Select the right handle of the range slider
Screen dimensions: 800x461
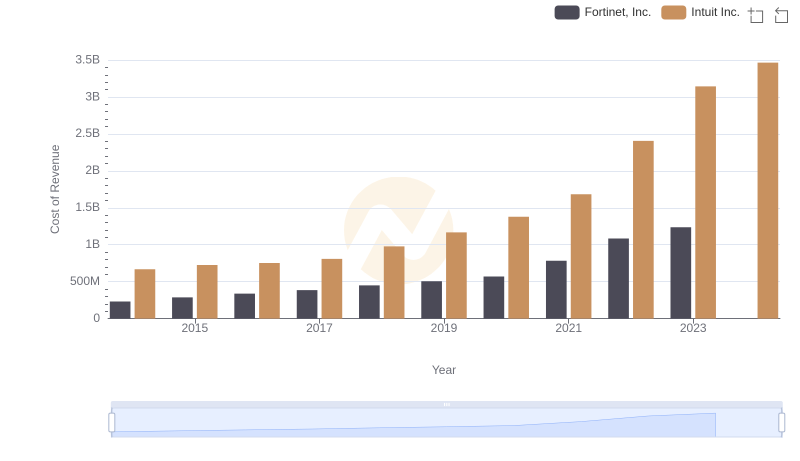tap(782, 423)
